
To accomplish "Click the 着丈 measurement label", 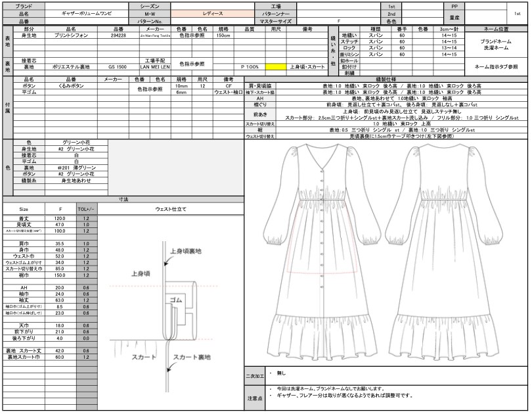I will (x=24, y=218).
